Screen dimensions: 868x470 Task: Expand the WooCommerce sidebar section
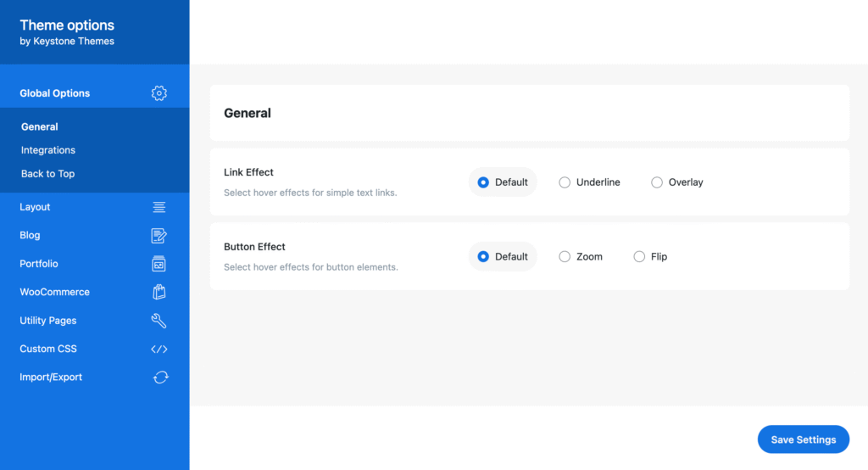[54, 292]
